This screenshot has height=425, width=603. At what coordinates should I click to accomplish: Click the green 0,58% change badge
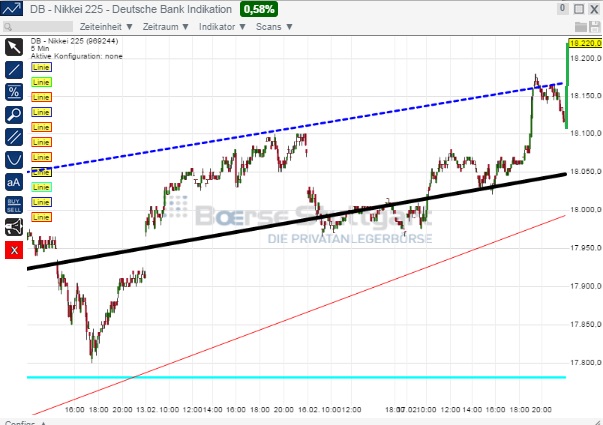click(x=259, y=9)
